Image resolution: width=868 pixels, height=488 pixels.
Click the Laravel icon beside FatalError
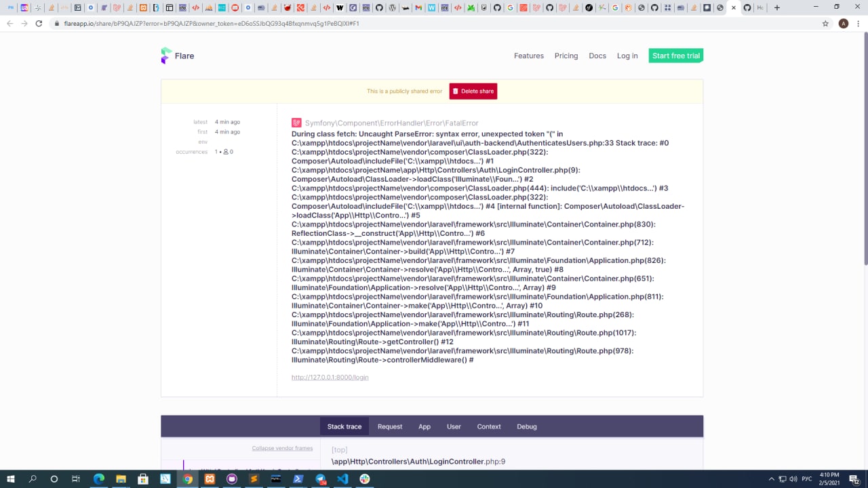[296, 123]
